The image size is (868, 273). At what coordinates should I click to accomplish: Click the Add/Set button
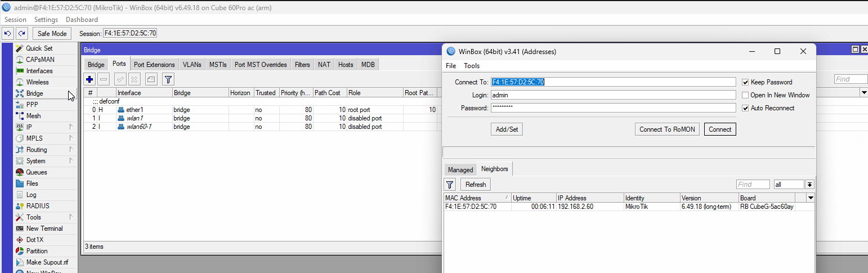tap(507, 129)
